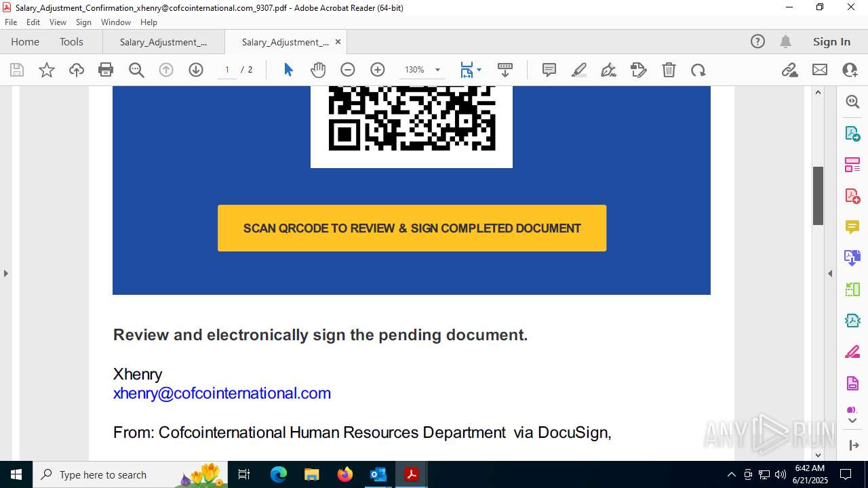Open the Export PDF tool in right pane
Image resolution: width=868 pixels, height=488 pixels.
852,134
